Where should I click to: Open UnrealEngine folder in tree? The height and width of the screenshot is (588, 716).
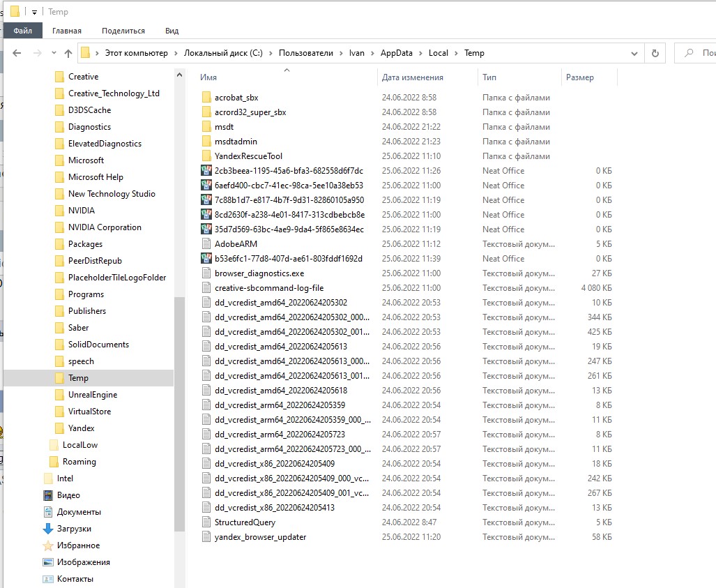click(x=93, y=395)
